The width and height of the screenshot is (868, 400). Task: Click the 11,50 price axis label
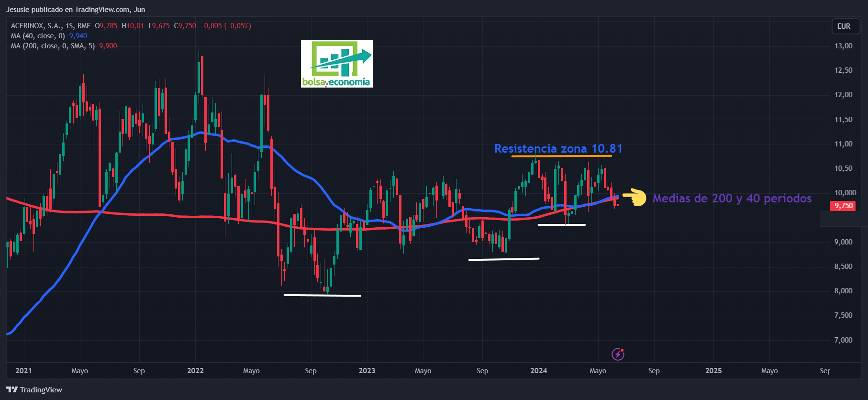[843, 120]
